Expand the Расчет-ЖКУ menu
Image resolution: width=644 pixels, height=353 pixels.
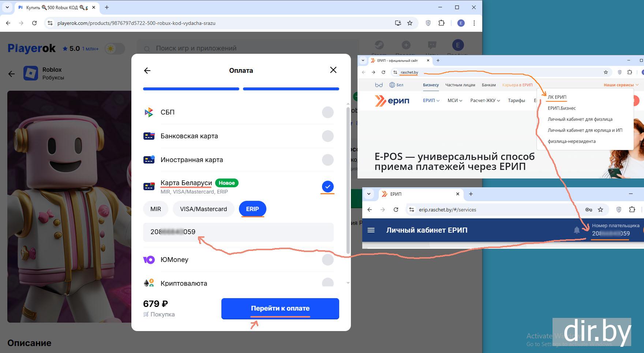(x=485, y=101)
